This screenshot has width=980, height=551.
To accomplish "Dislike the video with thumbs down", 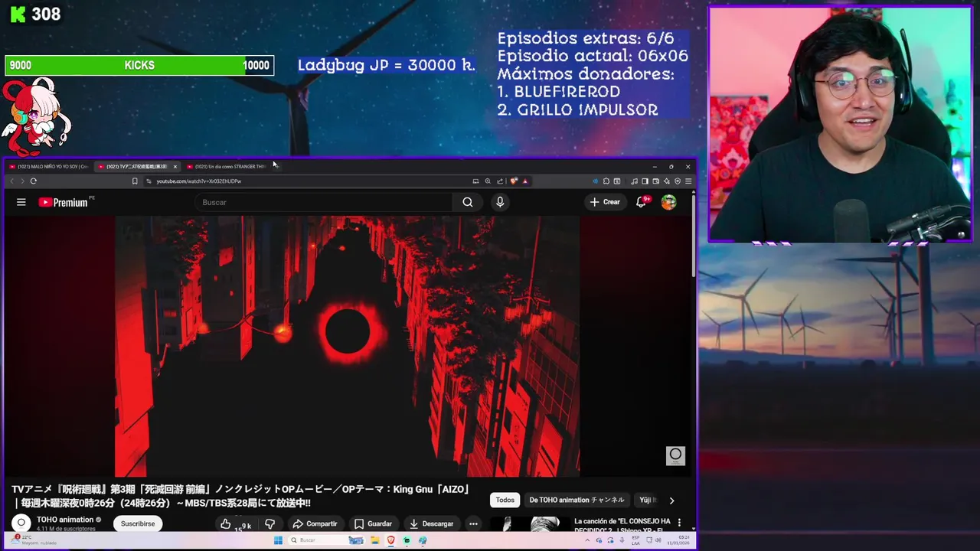I will pos(269,524).
